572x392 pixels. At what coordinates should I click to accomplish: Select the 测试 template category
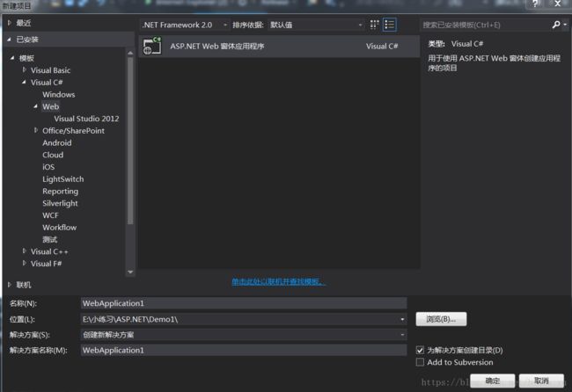(x=50, y=239)
